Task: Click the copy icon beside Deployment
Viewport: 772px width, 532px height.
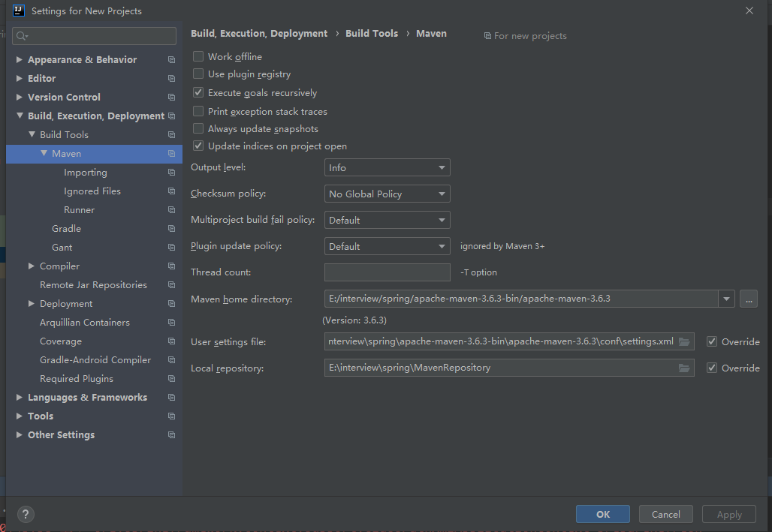Action: 171,304
